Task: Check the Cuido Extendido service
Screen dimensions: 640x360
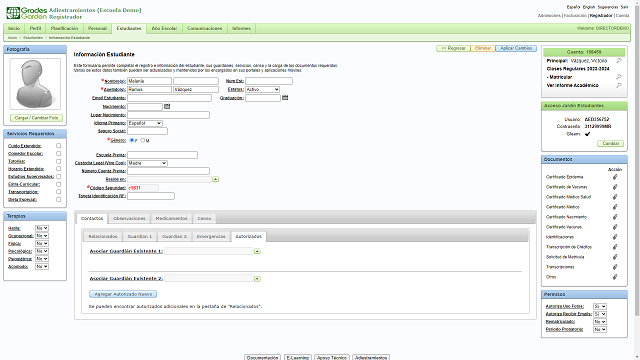Action: coord(58,146)
